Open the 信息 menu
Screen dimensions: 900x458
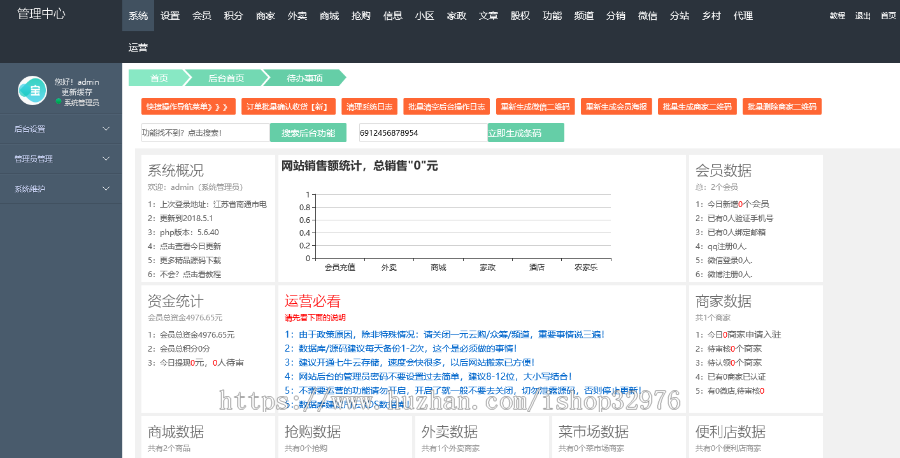[x=393, y=15]
